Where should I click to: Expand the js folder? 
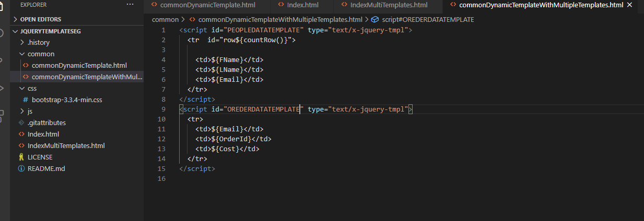[x=30, y=111]
